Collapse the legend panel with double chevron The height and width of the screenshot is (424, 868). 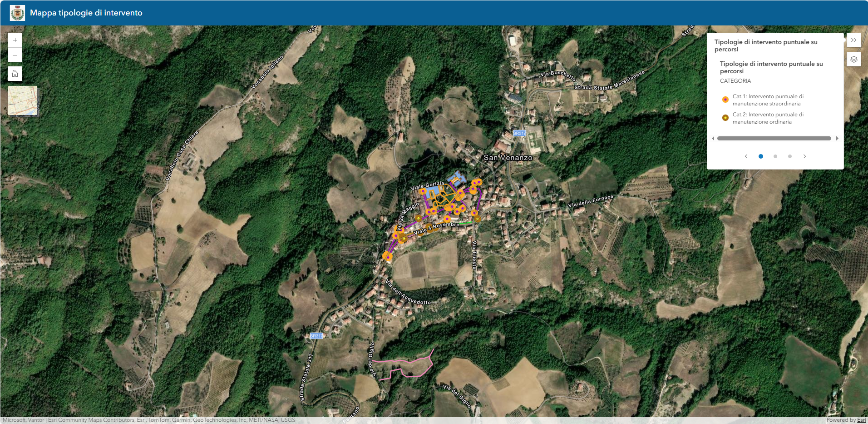click(x=853, y=40)
